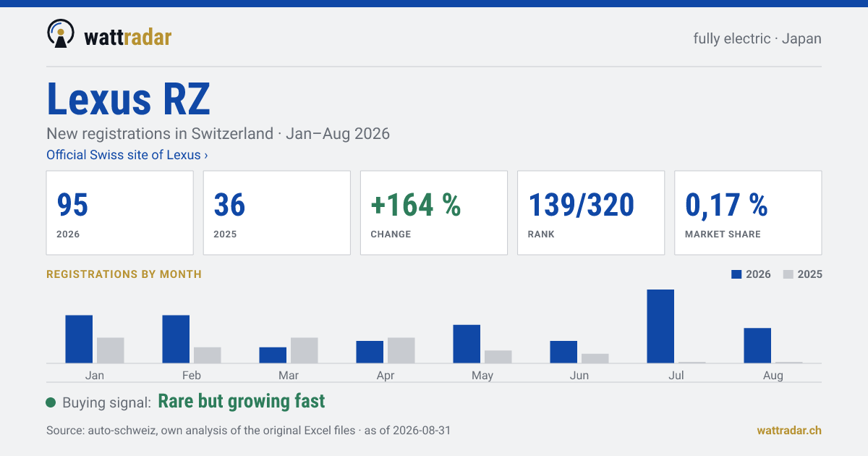This screenshot has width=868, height=456.
Task: Click the "Jul" month axis label
Action: point(676,376)
